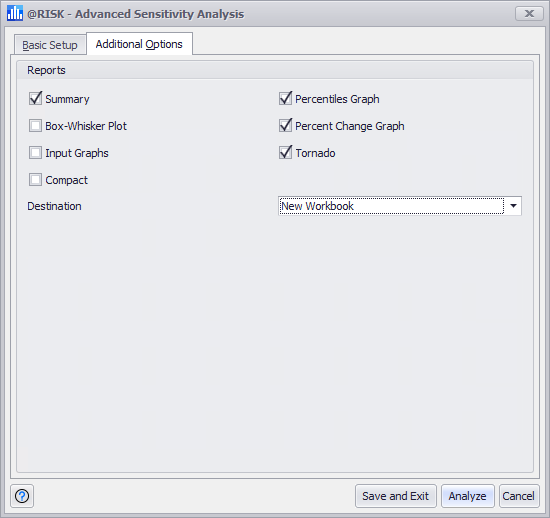Close the Advanced Sensitivity Analysis dialog
This screenshot has width=550, height=518.
pos(529,14)
